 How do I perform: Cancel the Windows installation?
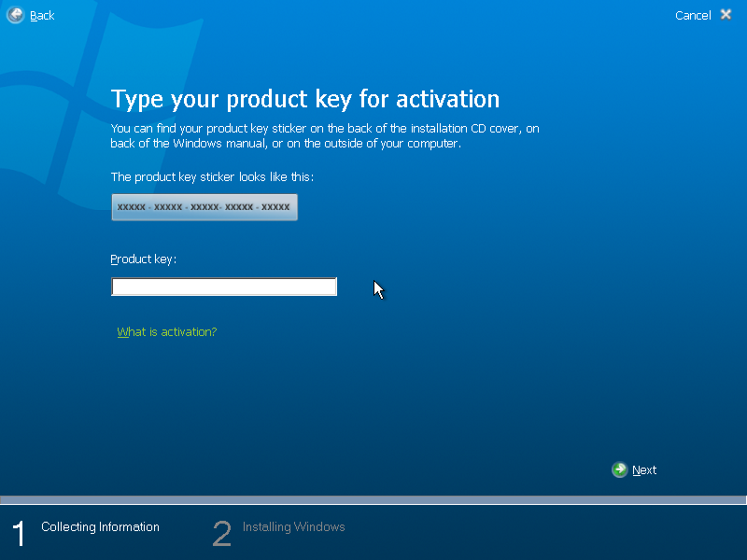click(692, 15)
